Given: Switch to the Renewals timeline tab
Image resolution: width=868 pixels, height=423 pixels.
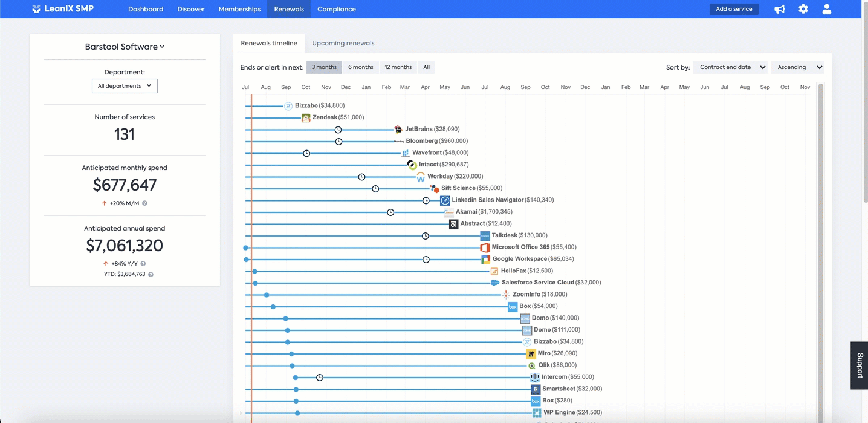Looking at the screenshot, I should tap(269, 43).
